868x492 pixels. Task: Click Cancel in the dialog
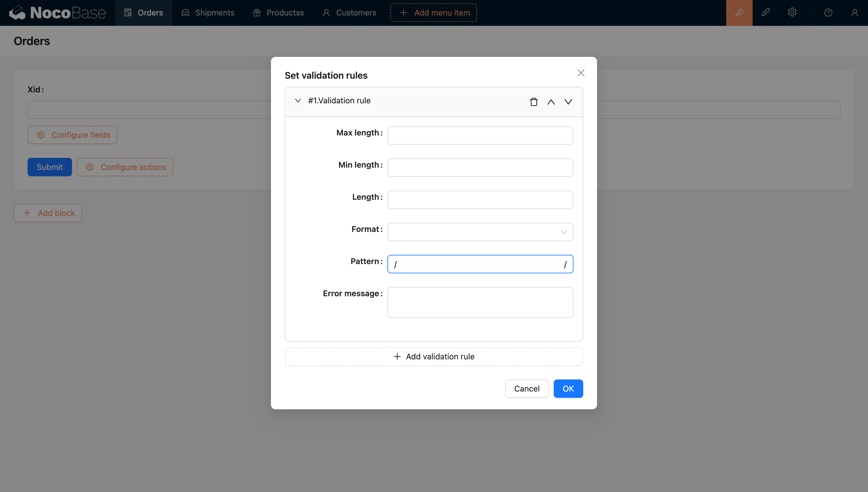click(526, 389)
